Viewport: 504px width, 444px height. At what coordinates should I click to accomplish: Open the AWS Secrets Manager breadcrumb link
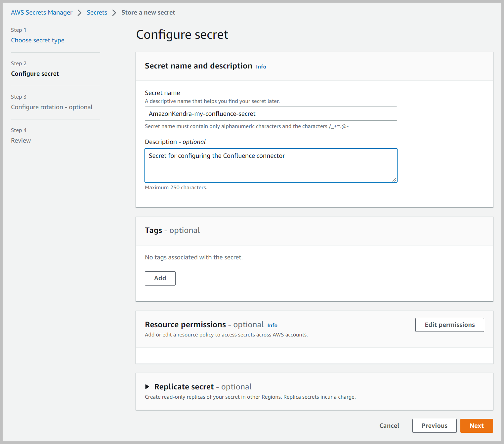[41, 12]
